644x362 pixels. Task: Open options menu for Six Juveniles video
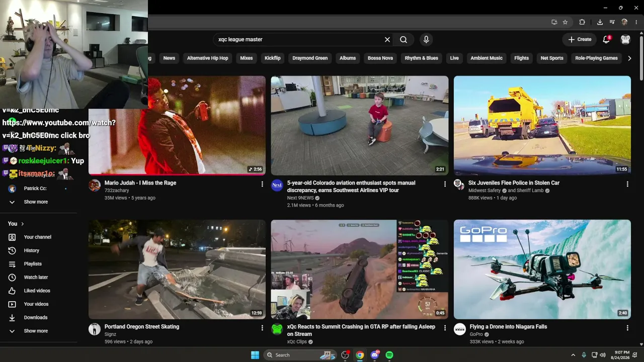(x=627, y=184)
